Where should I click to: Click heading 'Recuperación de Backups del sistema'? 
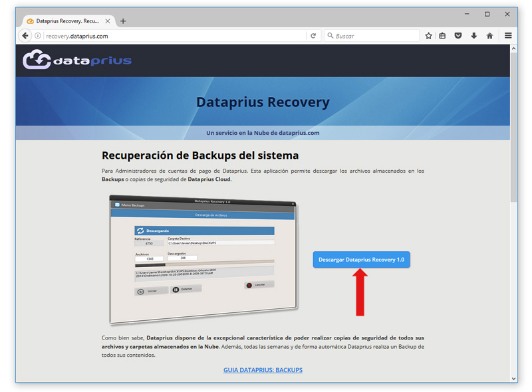(200, 155)
